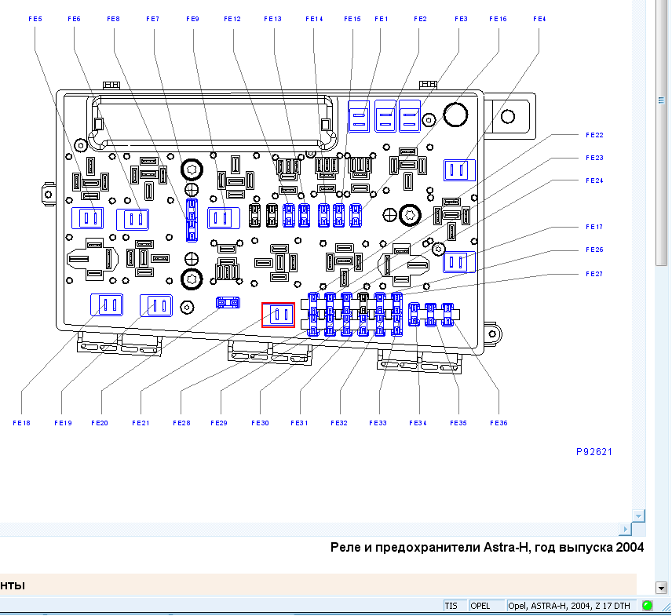The width and height of the screenshot is (672, 616).
Task: Click the small horizontal fuse pointed to by FE20
Action: [x=228, y=303]
